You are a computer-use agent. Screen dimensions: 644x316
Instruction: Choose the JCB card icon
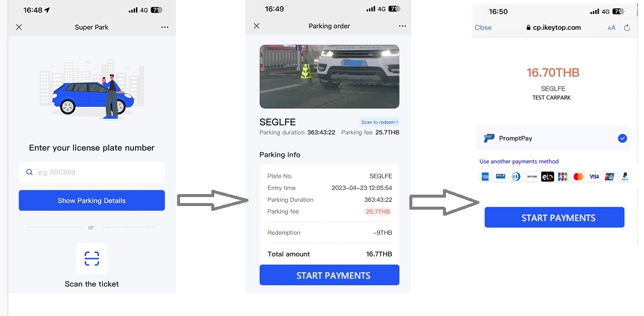pos(562,177)
